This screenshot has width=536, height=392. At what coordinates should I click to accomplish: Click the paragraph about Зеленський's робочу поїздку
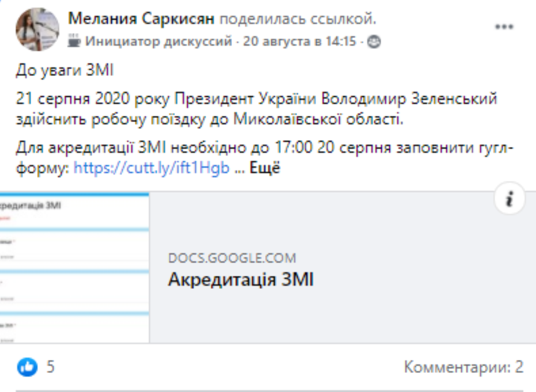[x=256, y=109]
